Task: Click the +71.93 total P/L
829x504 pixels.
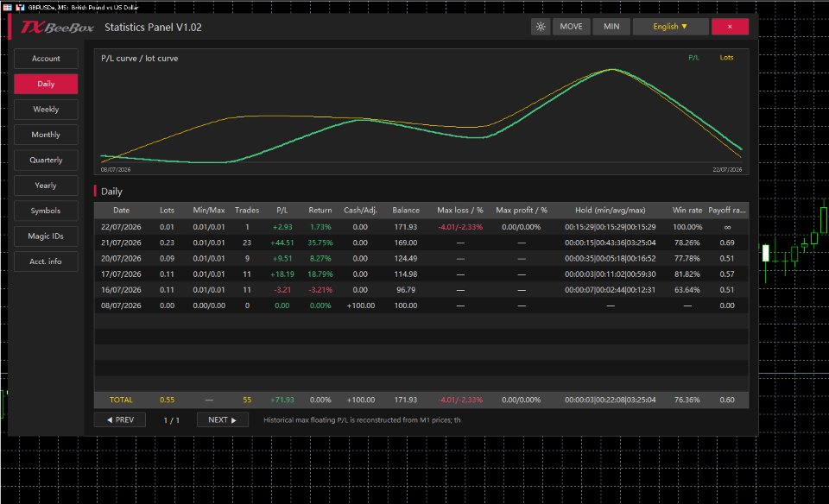Action: (282, 400)
